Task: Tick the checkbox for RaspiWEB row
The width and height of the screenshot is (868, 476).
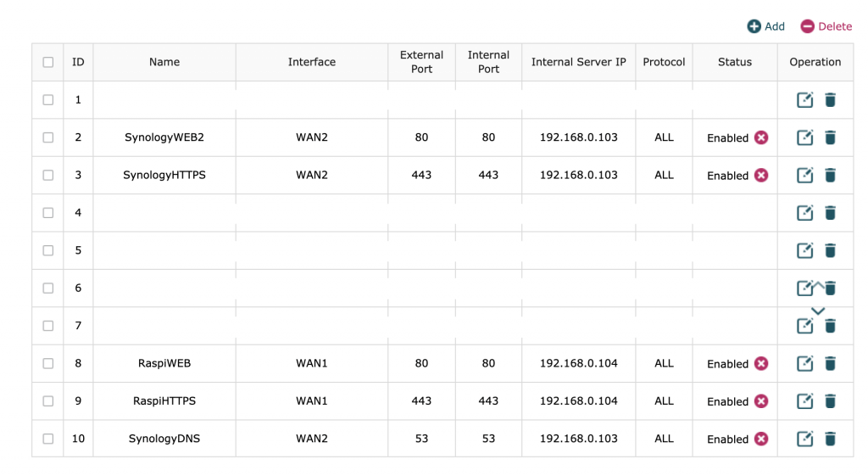Action: [48, 363]
